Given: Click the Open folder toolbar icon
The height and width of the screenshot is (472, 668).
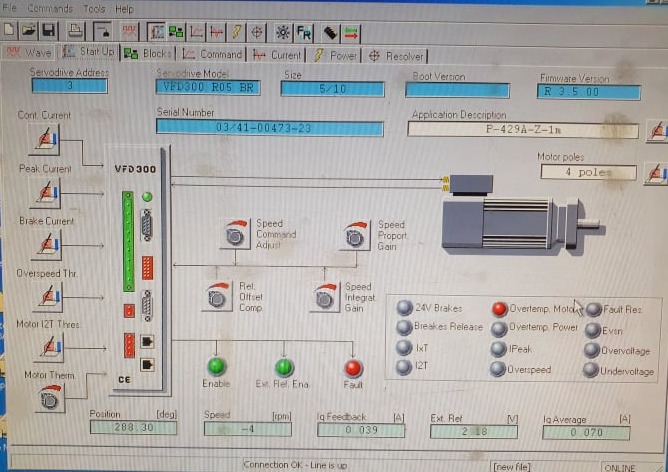Looking at the screenshot, I should point(29,31).
